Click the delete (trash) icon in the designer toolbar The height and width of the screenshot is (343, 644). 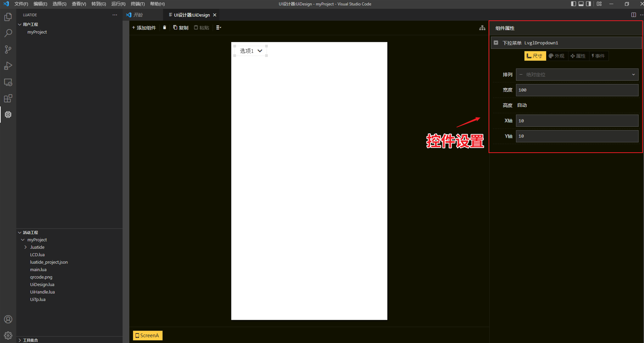(x=164, y=27)
